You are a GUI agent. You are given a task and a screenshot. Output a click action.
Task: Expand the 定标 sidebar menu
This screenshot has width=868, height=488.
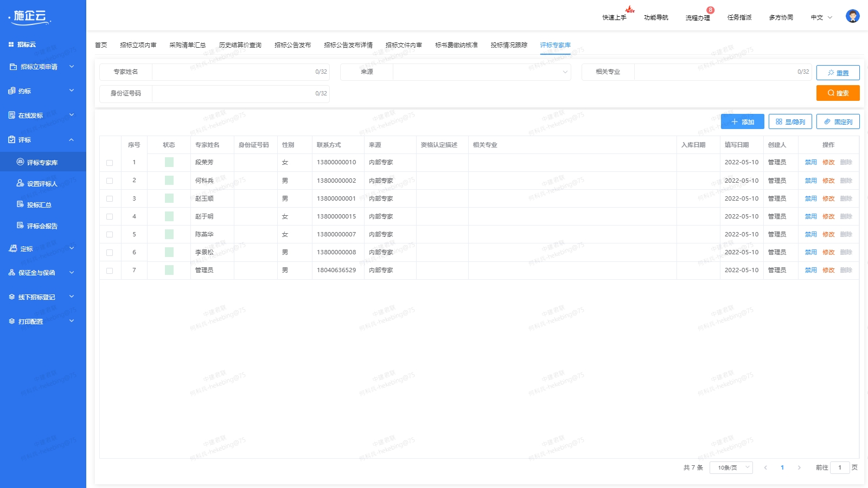72,248
